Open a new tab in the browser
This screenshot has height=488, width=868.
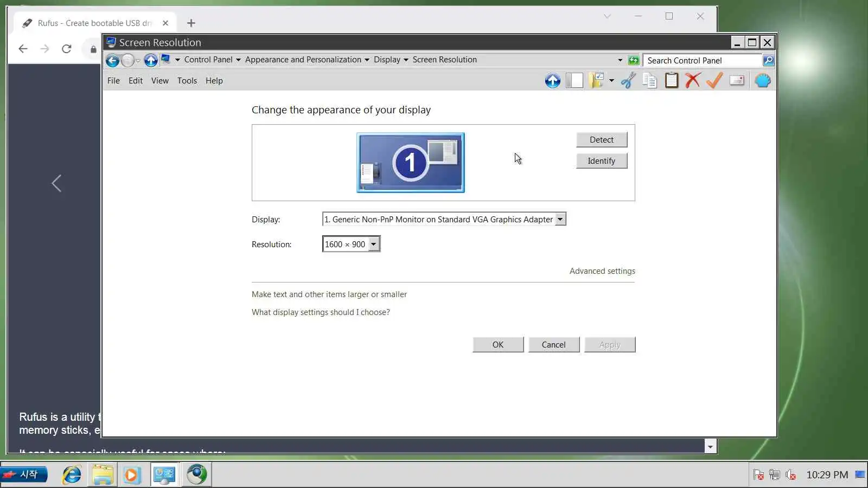pos(191,23)
